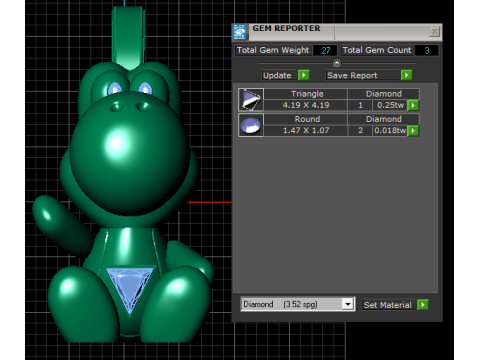The width and height of the screenshot is (480, 360).
Task: Click the Set Material button label
Action: (388, 305)
